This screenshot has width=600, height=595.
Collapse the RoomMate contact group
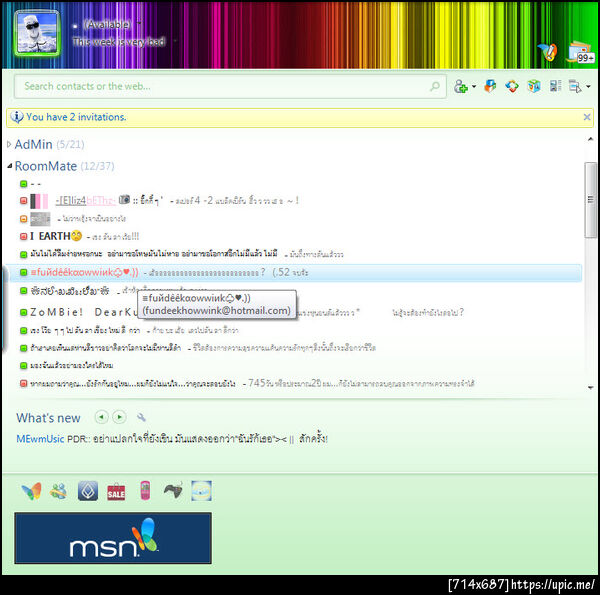click(10, 166)
